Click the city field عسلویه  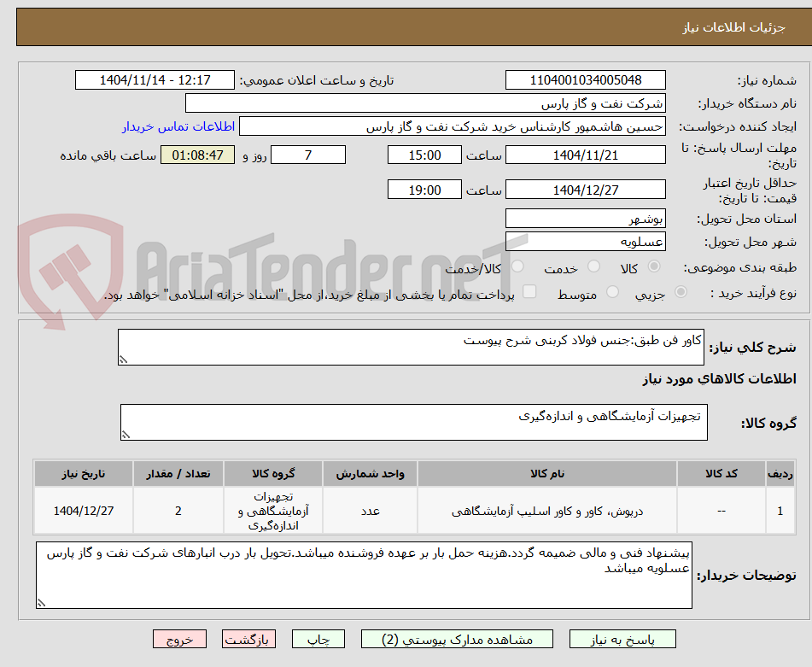pos(585,242)
